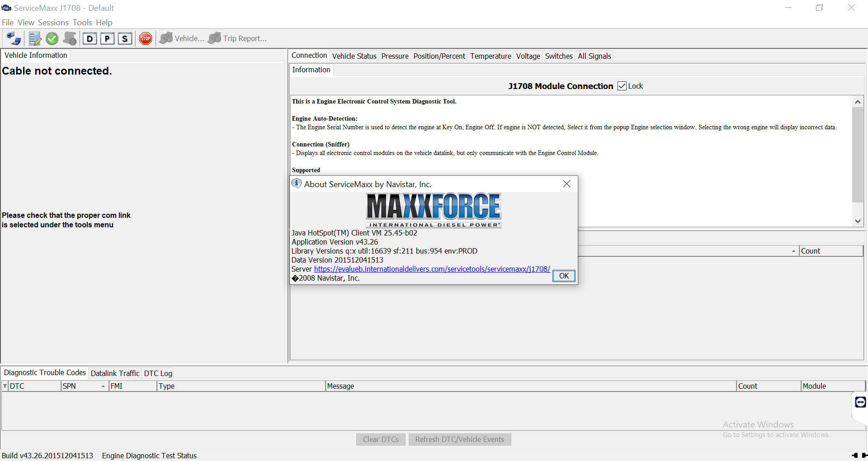
Task: Click the sort arrow left of Count
Action: [x=793, y=251]
